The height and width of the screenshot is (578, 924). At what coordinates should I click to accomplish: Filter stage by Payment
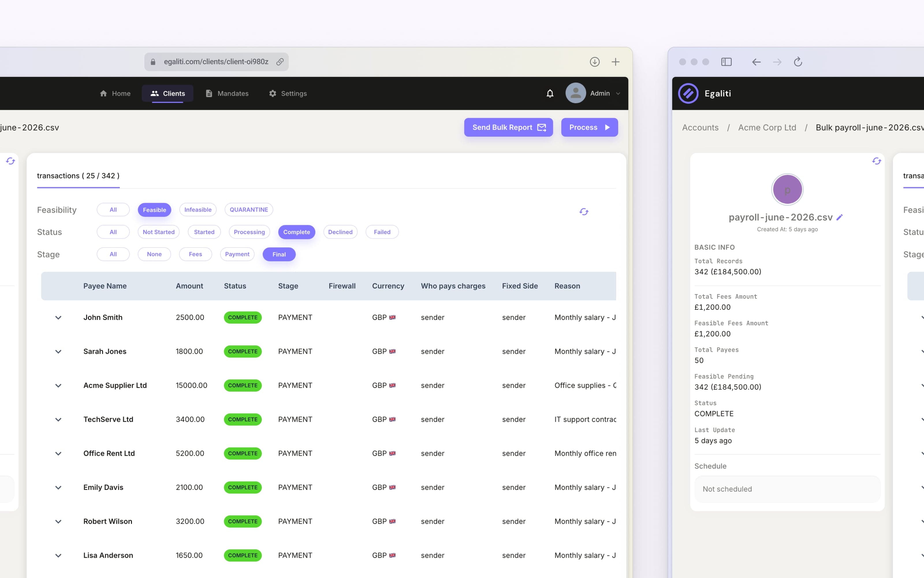tap(237, 255)
